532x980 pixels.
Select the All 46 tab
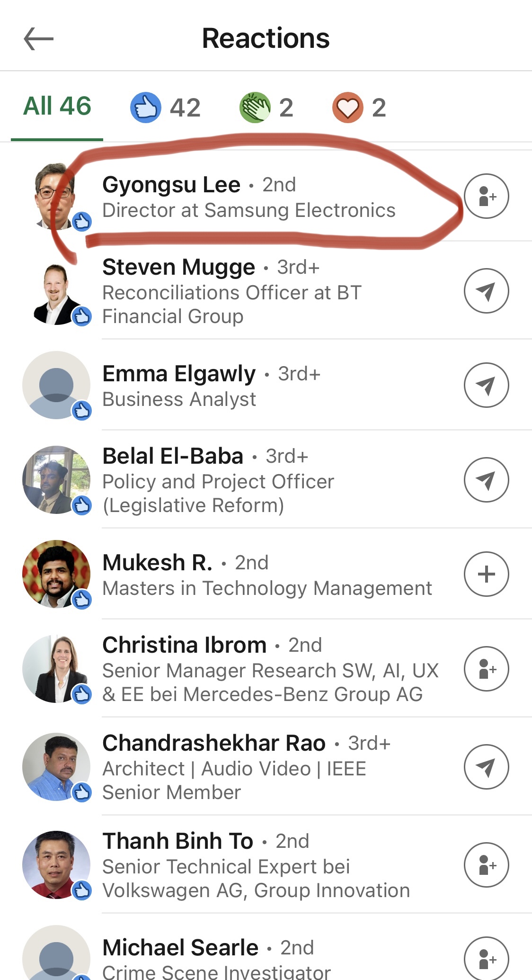point(57,107)
